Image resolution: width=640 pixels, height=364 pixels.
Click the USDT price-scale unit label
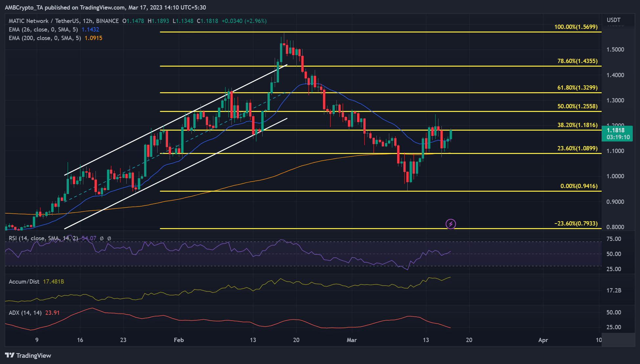[613, 20]
